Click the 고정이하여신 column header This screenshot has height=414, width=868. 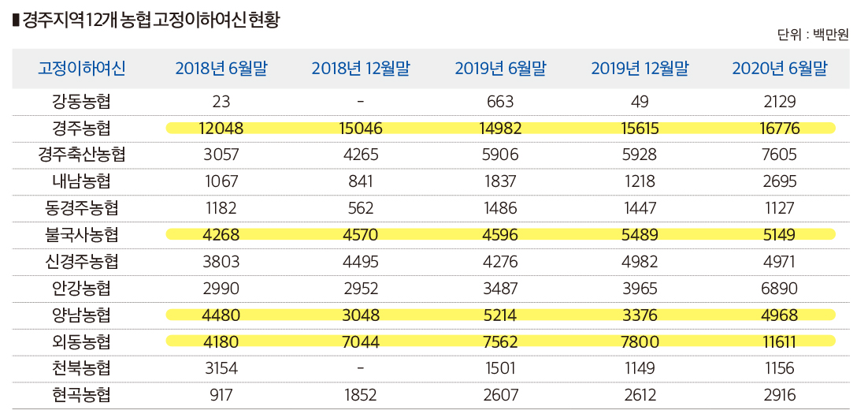pyautogui.click(x=82, y=69)
